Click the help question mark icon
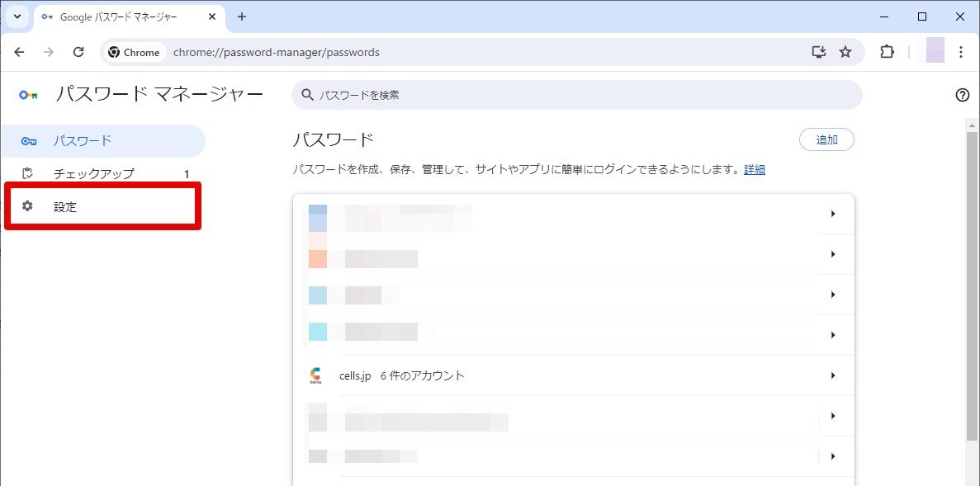This screenshot has width=980, height=486. pos(963,95)
